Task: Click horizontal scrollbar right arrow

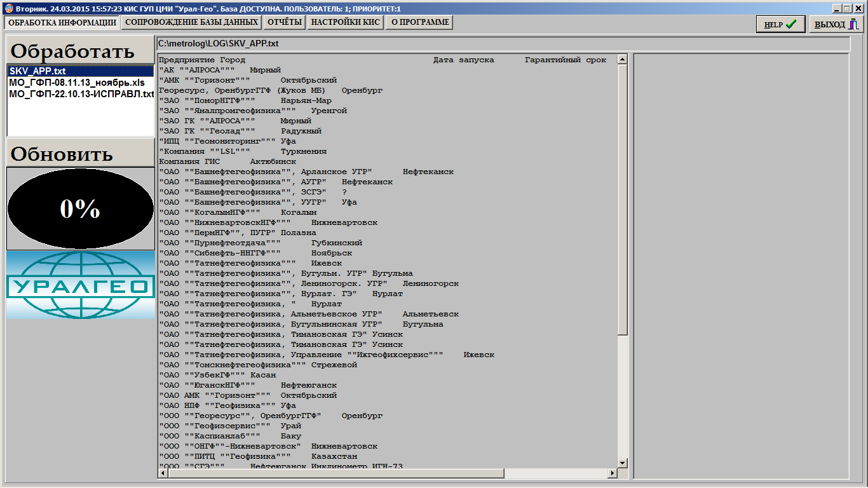Action: click(613, 473)
